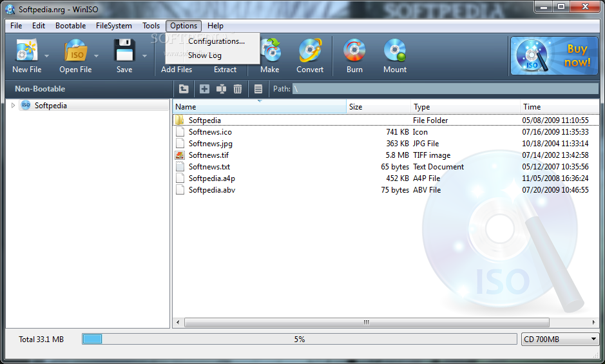Click the ISO disc icon in tree
This screenshot has height=364, width=605.
[26, 105]
